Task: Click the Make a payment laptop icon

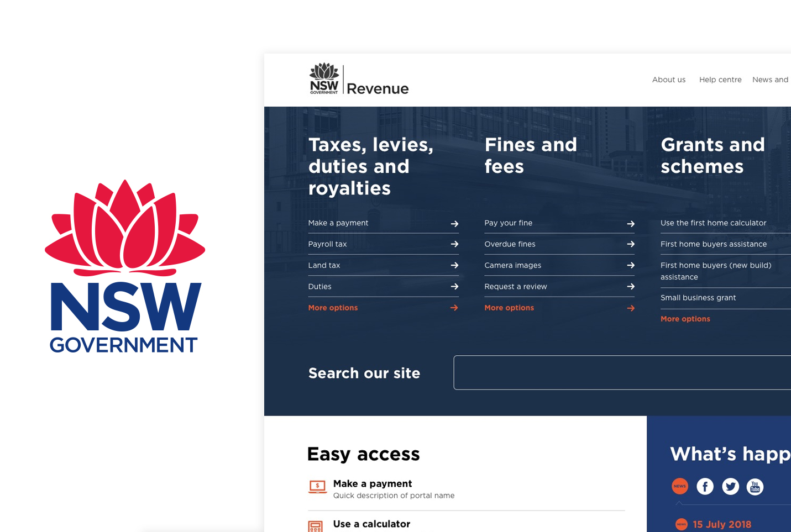Action: 317,487
